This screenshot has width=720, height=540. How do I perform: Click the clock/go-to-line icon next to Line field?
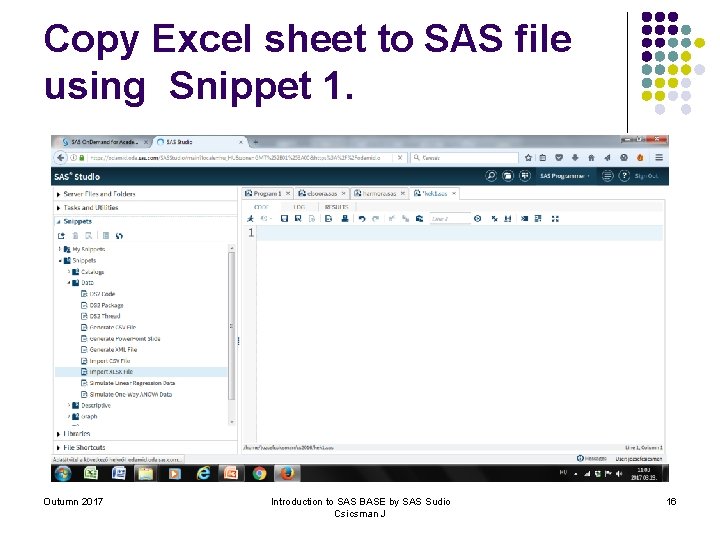[478, 219]
